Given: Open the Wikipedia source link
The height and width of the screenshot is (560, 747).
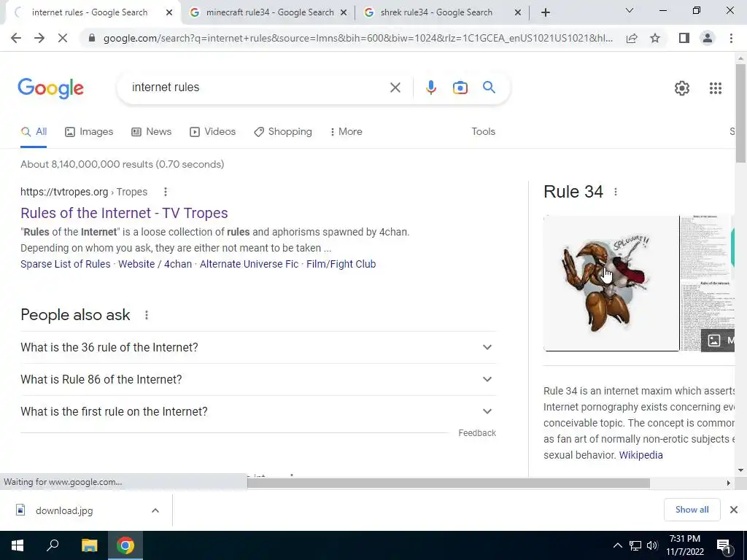Looking at the screenshot, I should [x=640, y=455].
